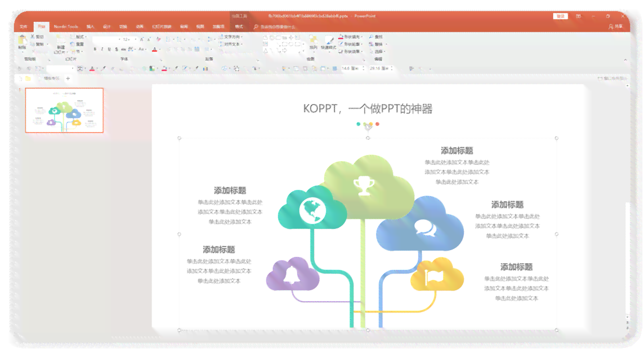Screen dimensions: 644x350
Task: Toggle bold formatting
Action: (95, 49)
